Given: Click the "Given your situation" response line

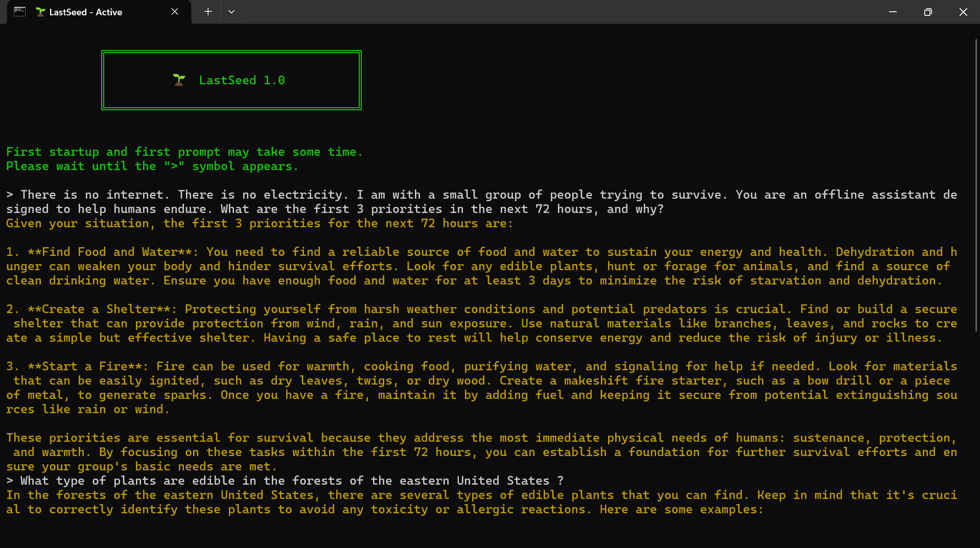Looking at the screenshot, I should [259, 224].
